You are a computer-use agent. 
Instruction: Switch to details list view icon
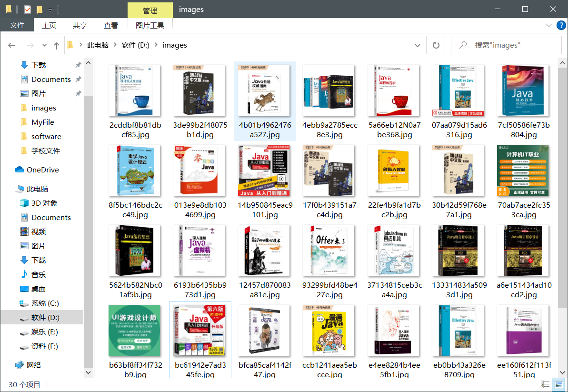coord(545,384)
